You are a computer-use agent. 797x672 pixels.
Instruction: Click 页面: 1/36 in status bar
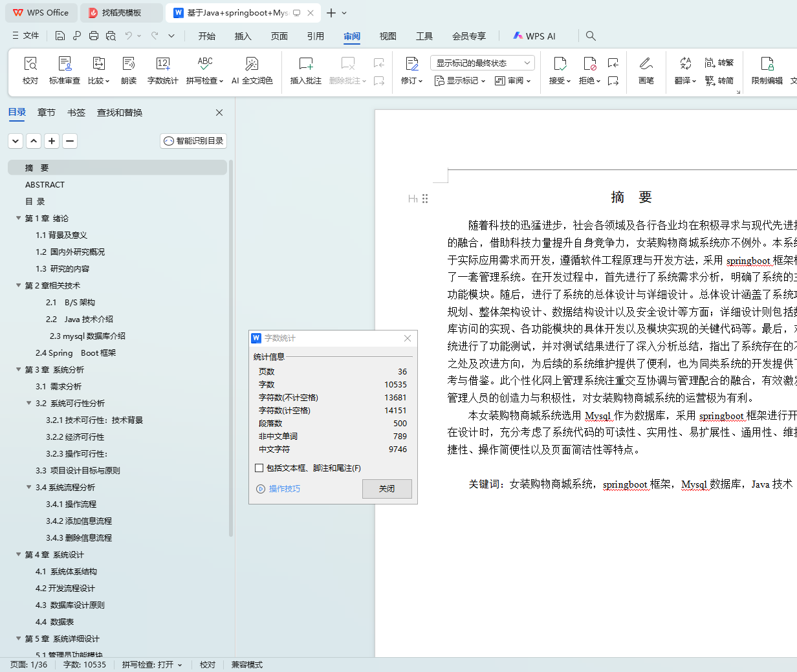(x=29, y=664)
